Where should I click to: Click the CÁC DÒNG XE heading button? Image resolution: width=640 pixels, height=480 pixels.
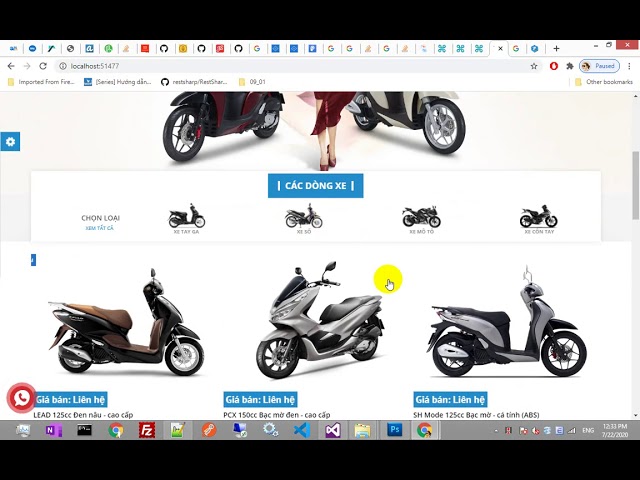click(x=316, y=186)
